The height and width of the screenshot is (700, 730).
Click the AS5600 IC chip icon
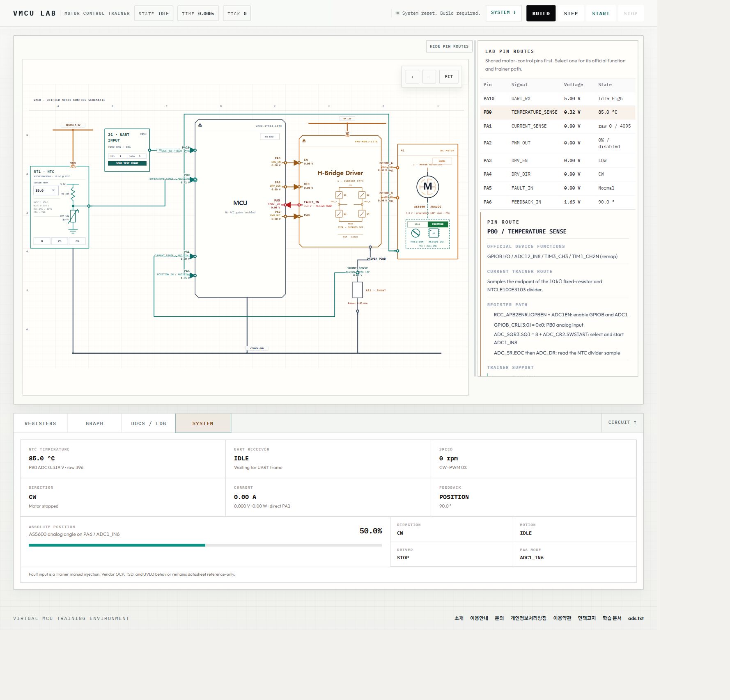pyautogui.click(x=434, y=233)
